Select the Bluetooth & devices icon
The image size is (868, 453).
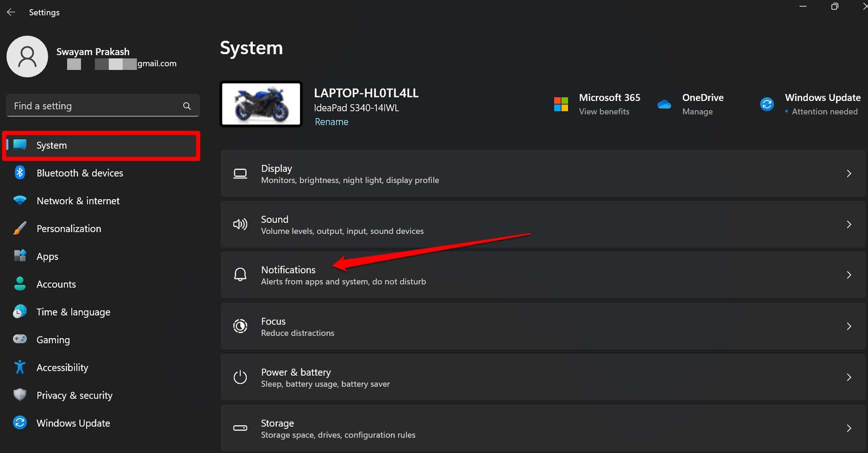coord(20,173)
